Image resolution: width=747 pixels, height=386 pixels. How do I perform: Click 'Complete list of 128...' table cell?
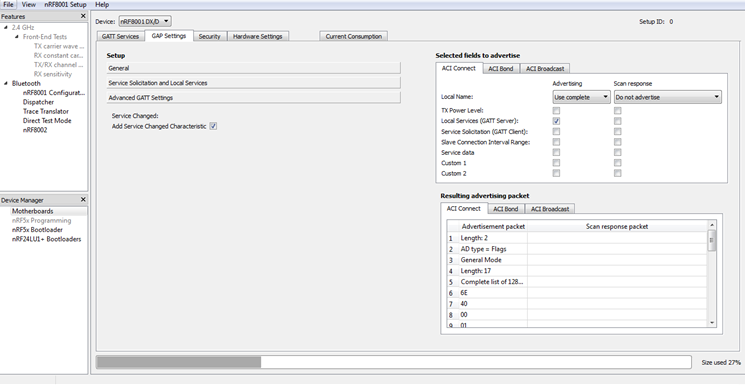(493, 282)
